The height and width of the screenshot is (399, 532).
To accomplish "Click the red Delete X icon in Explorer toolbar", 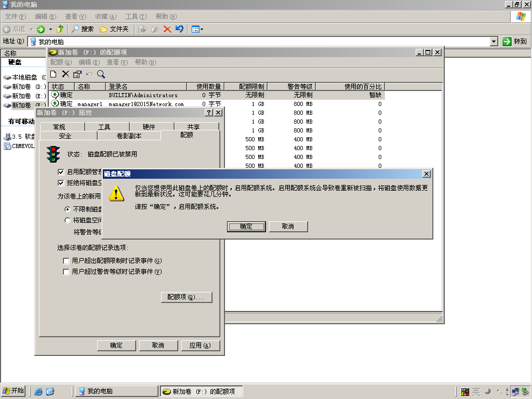I will [x=167, y=29].
